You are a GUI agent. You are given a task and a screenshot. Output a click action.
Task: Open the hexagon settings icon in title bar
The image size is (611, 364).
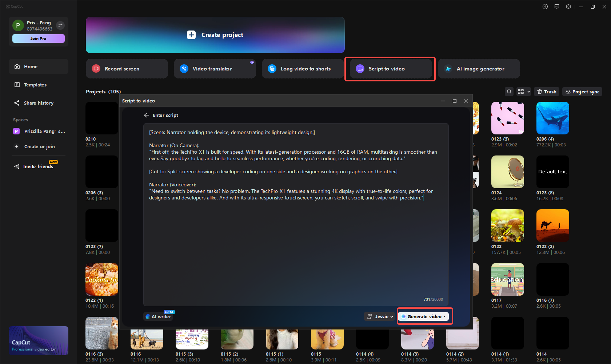(x=568, y=7)
